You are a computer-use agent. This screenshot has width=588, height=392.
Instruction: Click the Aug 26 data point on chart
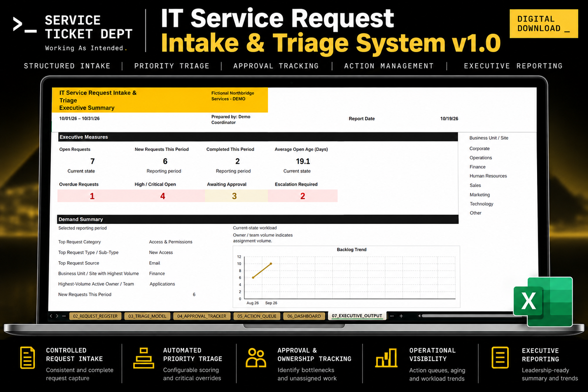253,277
